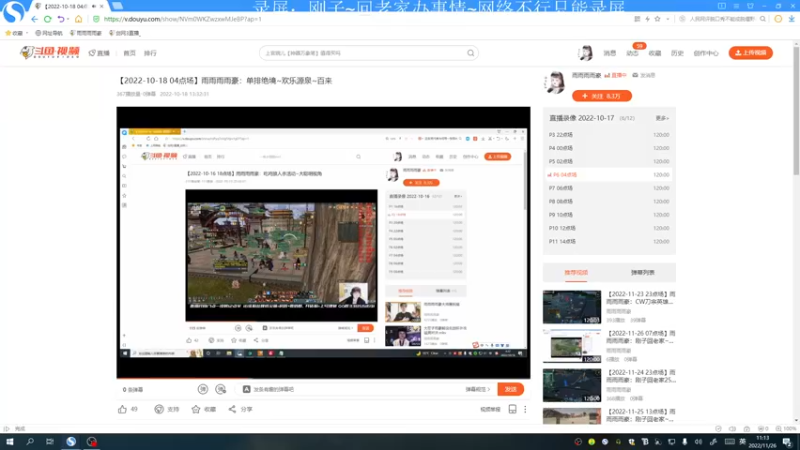The image size is (800, 450).
Task: Open 消息 messages in header
Action: click(610, 53)
